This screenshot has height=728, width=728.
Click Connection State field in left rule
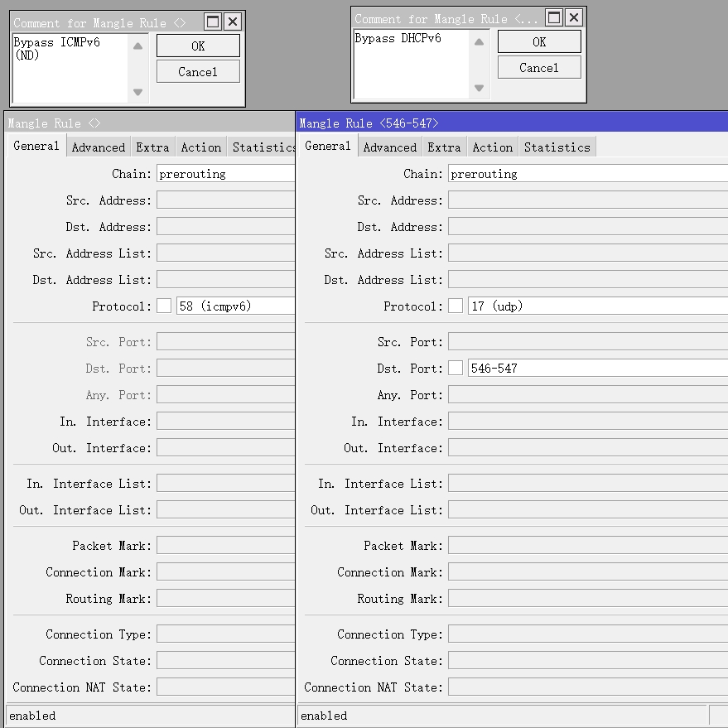225,660
